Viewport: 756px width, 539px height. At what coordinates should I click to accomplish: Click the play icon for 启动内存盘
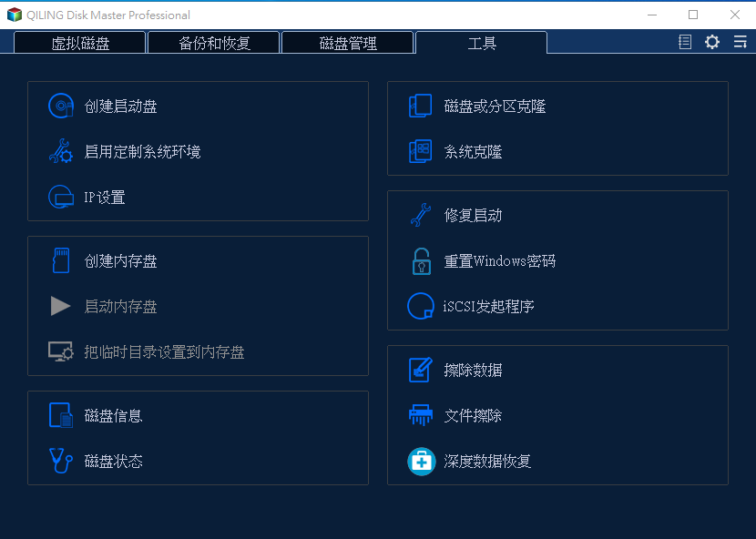(x=61, y=306)
